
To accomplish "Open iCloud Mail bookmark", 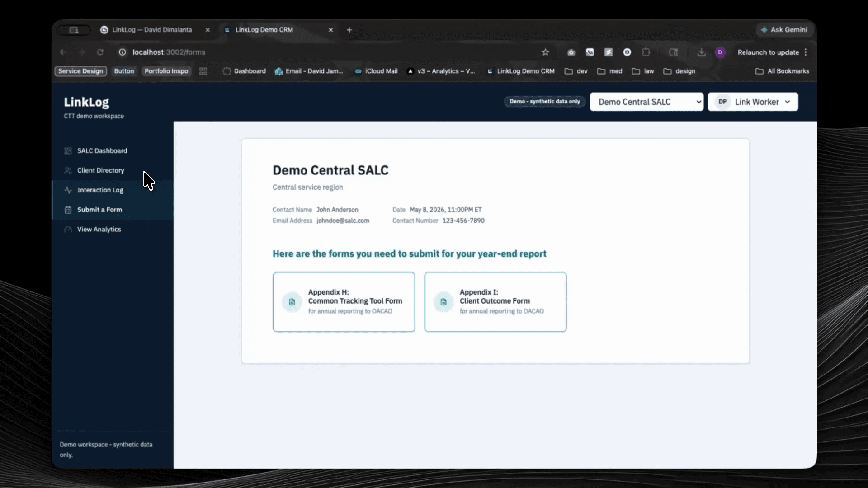I will tap(376, 71).
